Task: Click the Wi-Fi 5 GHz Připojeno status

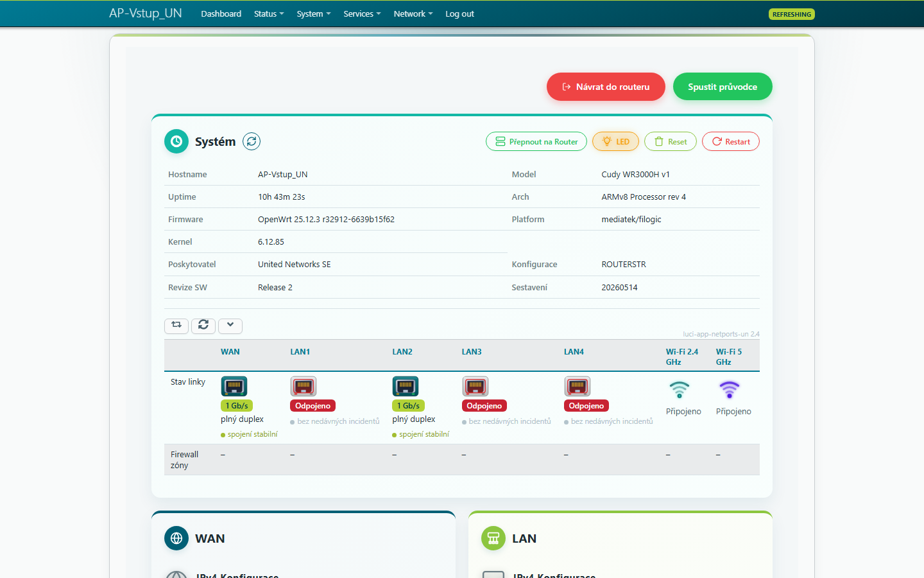Action: 733,411
